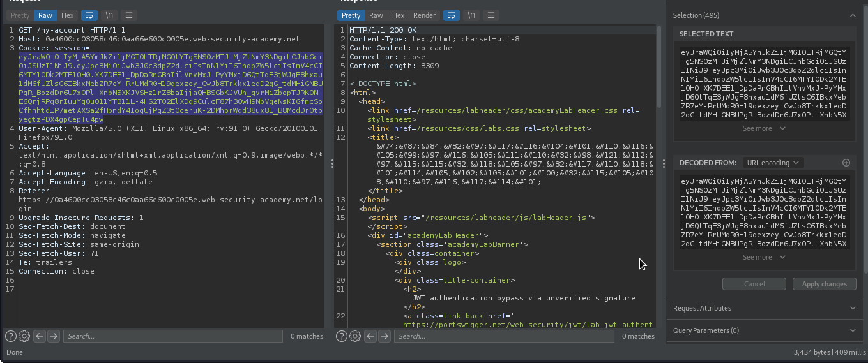Open Response search settings gear

pyautogui.click(x=355, y=336)
